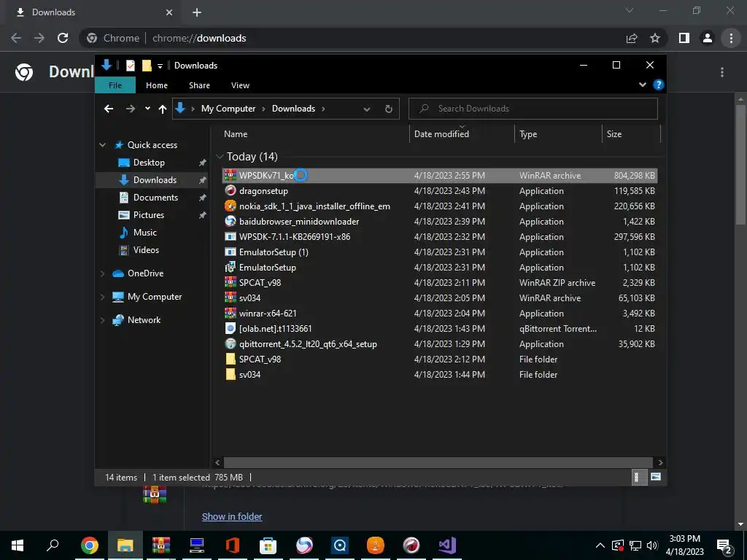Open Videos in navigation pane
Screen dimensions: 747x560
(x=146, y=250)
